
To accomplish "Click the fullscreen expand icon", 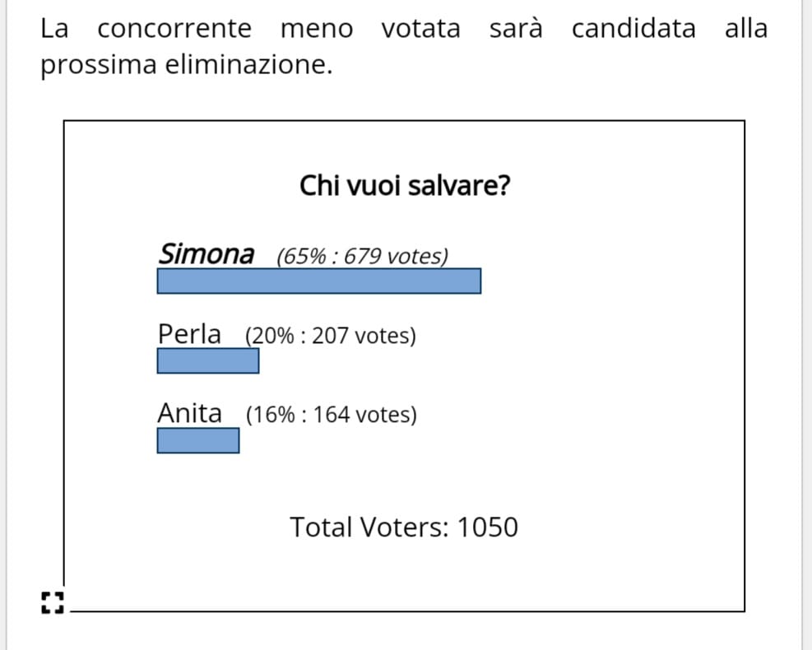I will pyautogui.click(x=53, y=603).
